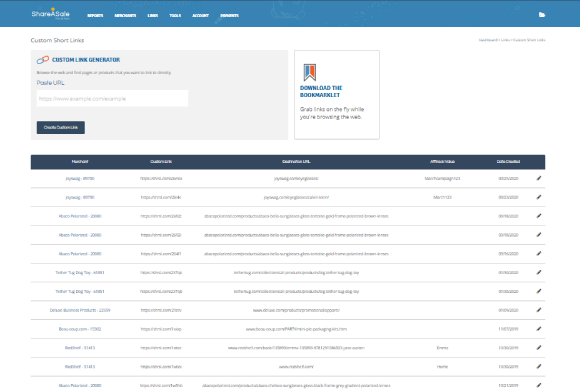Open the Reports menu
Viewport: 580px width, 390px height.
pyautogui.click(x=95, y=16)
